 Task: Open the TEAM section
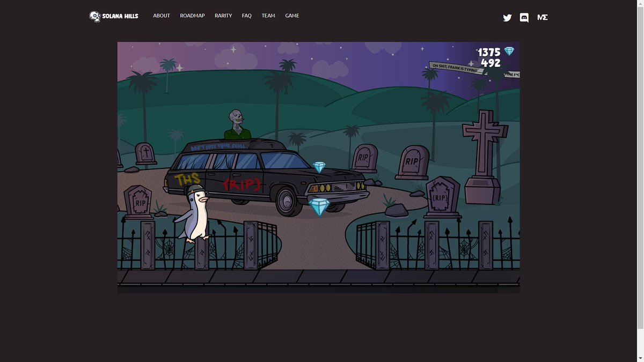pos(268,16)
